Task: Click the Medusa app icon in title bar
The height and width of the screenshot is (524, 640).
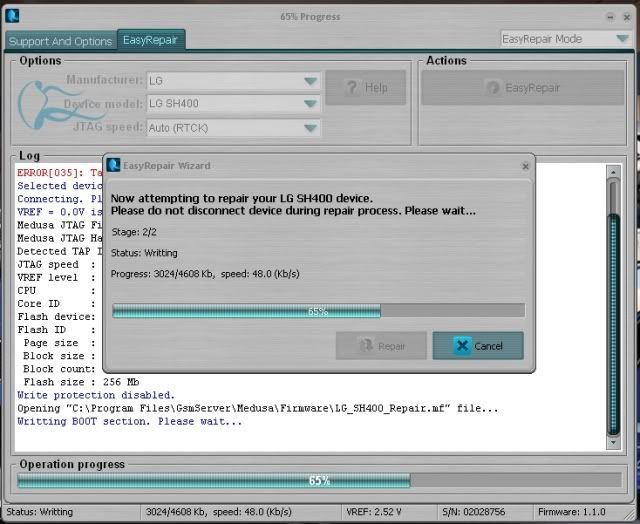Action: tap(12, 16)
